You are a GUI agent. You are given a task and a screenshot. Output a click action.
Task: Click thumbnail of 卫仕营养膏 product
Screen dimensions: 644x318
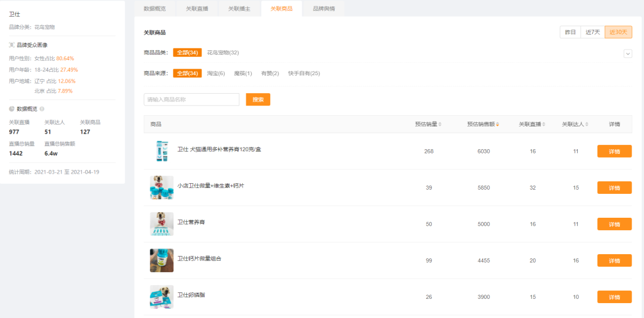pos(162,224)
